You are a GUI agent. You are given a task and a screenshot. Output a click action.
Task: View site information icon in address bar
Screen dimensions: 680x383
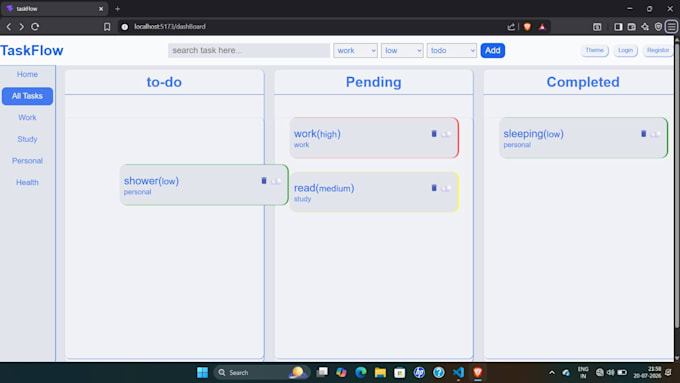click(124, 26)
